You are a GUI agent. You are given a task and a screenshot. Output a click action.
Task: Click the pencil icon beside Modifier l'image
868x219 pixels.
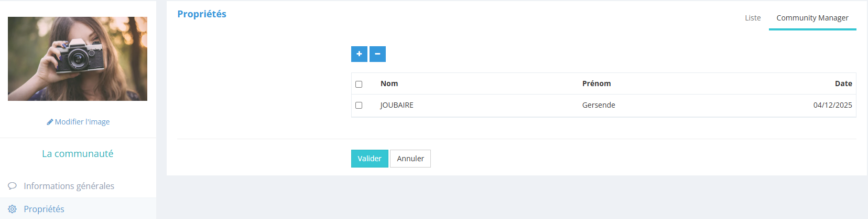click(50, 122)
